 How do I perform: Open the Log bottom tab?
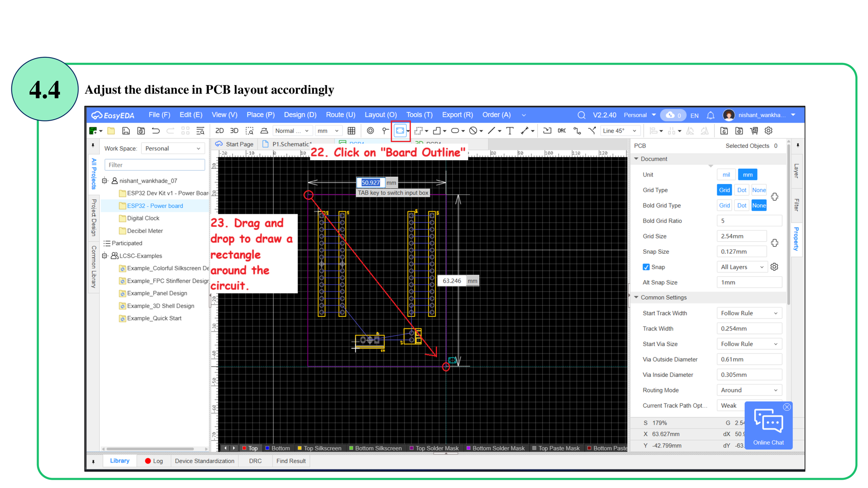[154, 461]
